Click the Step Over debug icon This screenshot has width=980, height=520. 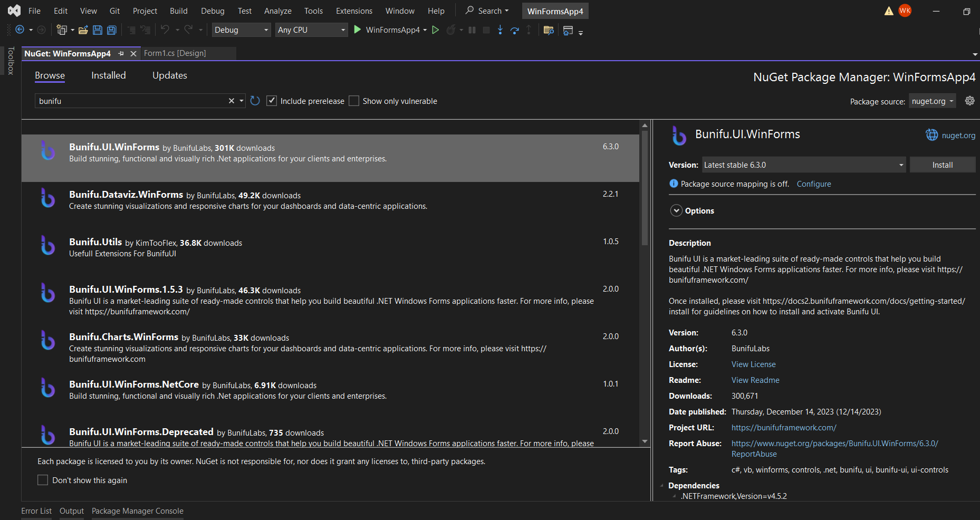(515, 30)
